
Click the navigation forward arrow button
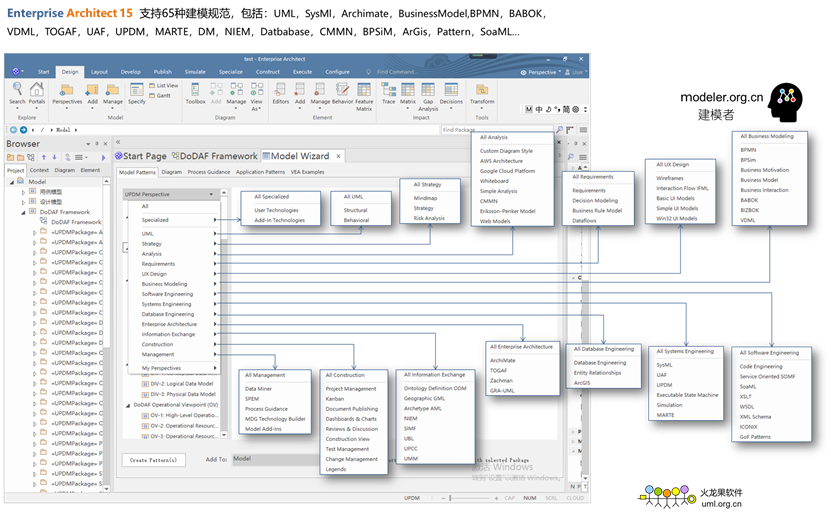pyautogui.click(x=23, y=129)
